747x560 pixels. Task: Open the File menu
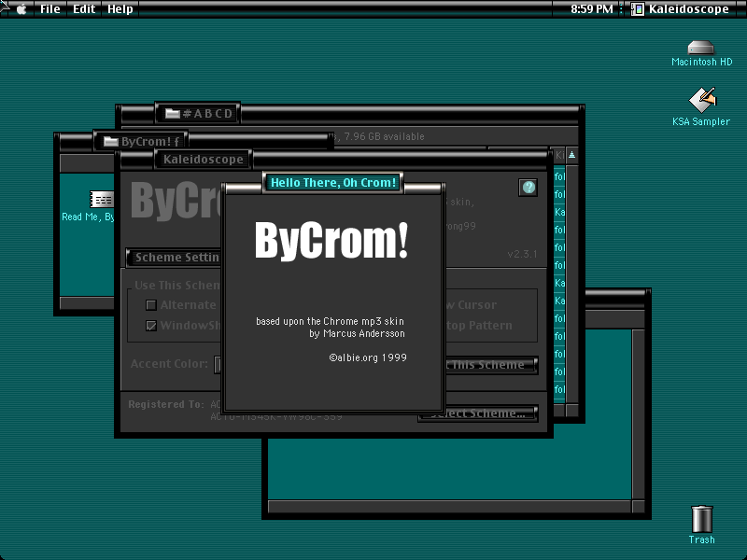pyautogui.click(x=50, y=9)
